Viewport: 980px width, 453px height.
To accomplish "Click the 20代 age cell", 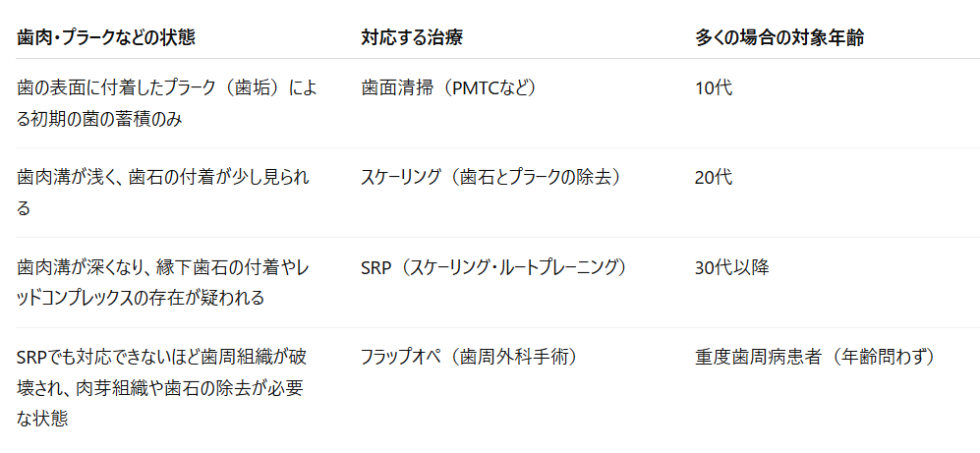I will coord(713,178).
